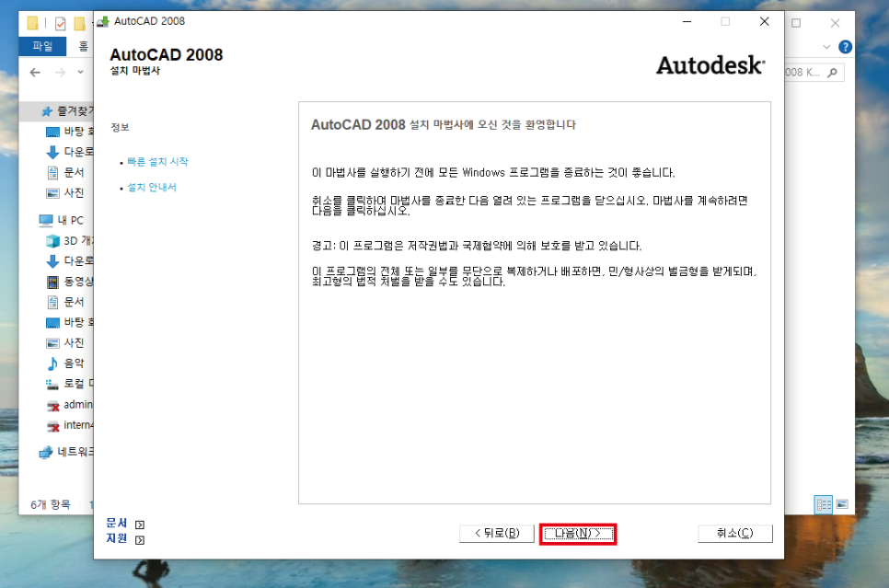Click the AutoCAD installer title bar icon
The image size is (889, 588).
103,21
